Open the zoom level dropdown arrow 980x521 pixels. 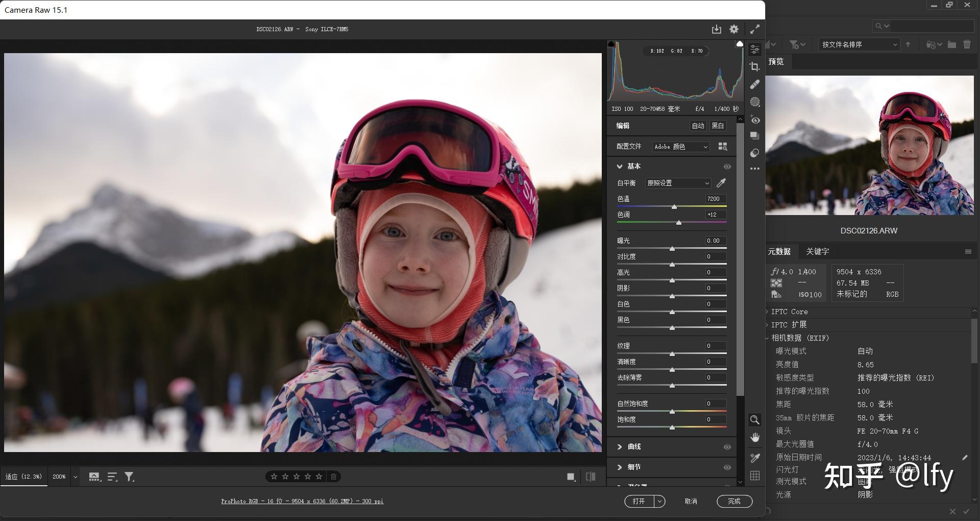click(x=75, y=477)
